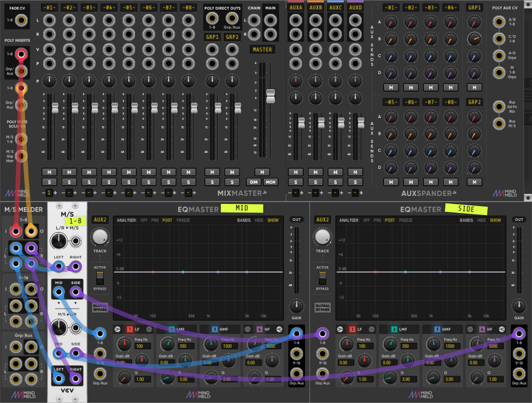Toggle band 3 HMF enable on SIDE EQMaster
Screen dimensions: 532x403
tap(437, 330)
